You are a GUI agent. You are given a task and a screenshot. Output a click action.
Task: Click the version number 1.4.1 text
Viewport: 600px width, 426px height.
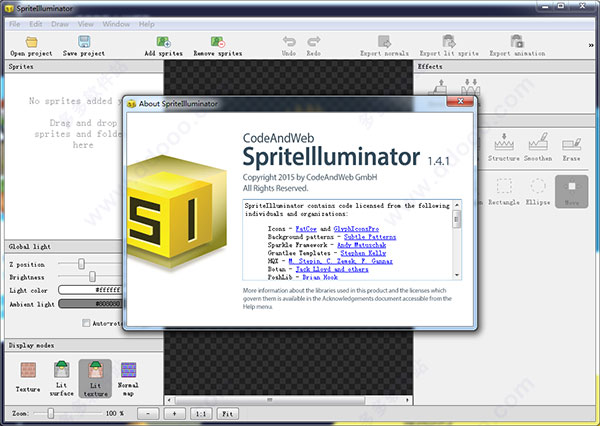coord(438,161)
